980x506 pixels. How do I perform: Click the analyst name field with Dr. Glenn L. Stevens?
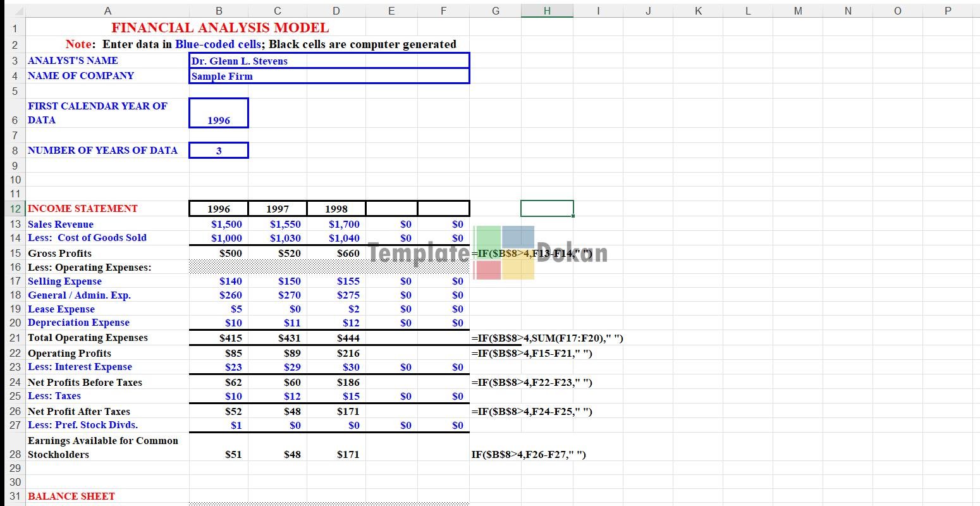tap(329, 61)
